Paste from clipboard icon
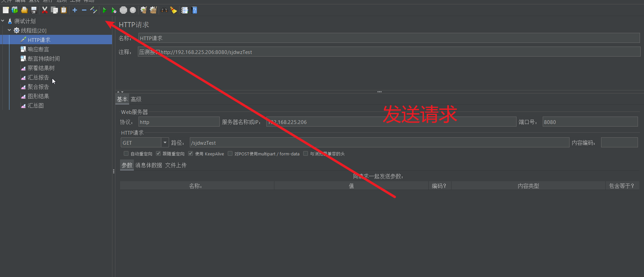Viewport: 644px width, 277px height. pos(64,10)
